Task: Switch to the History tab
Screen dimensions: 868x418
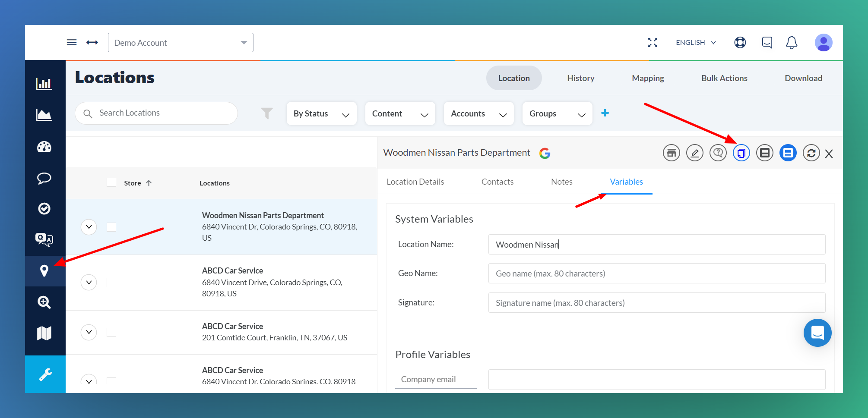Action: [581, 78]
